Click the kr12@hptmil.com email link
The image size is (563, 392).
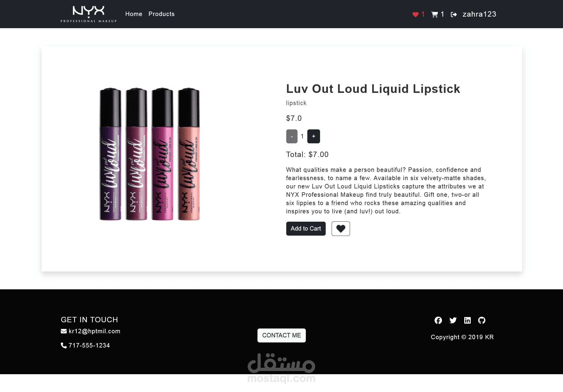tap(94, 331)
